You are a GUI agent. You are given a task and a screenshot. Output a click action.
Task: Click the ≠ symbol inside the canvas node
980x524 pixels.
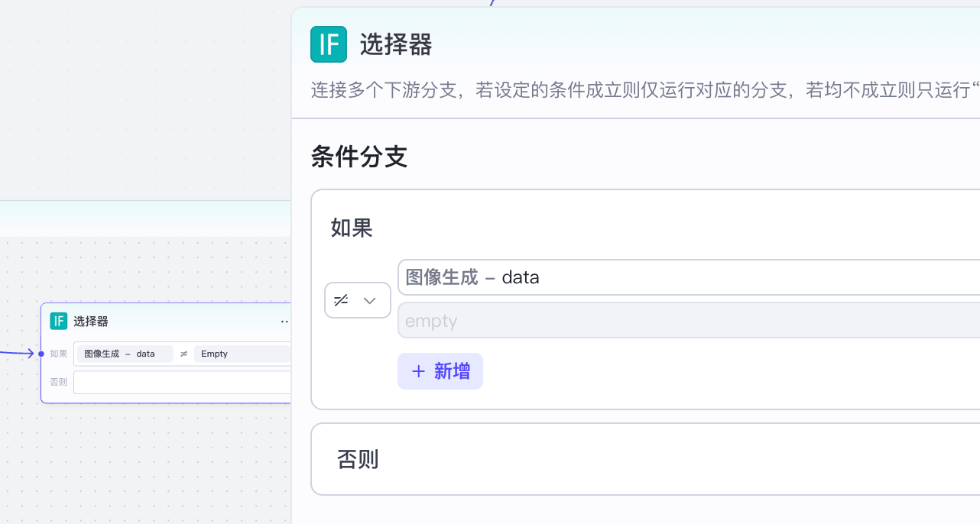tap(183, 354)
